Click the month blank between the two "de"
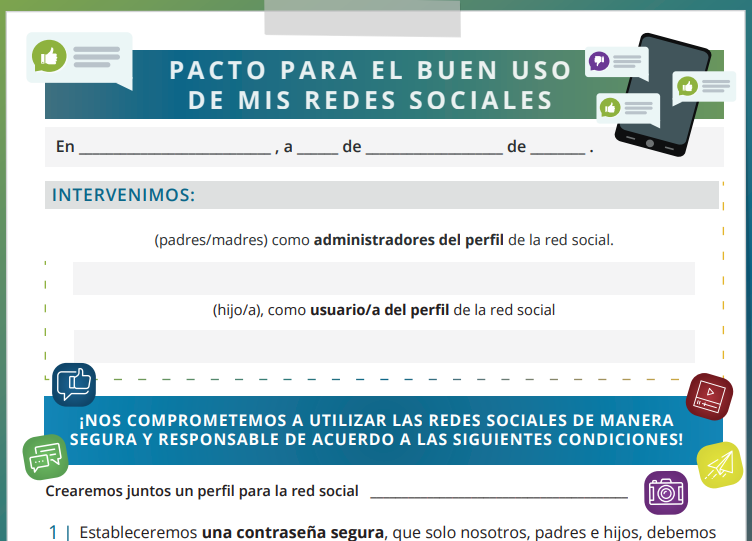752x541 pixels. 434,147
